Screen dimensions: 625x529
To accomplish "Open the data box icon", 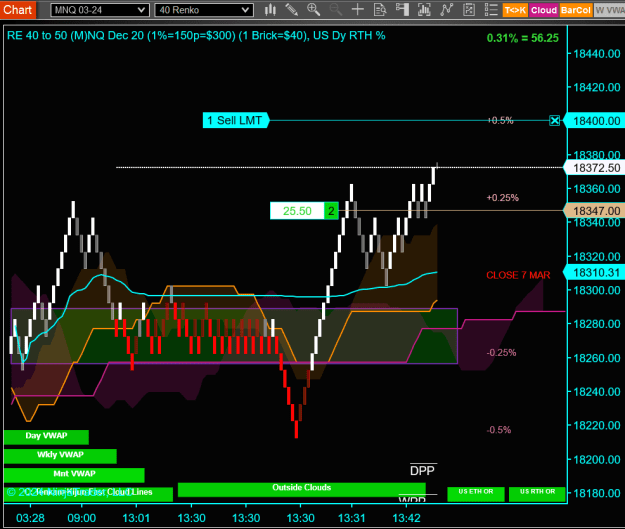I will click(x=380, y=10).
